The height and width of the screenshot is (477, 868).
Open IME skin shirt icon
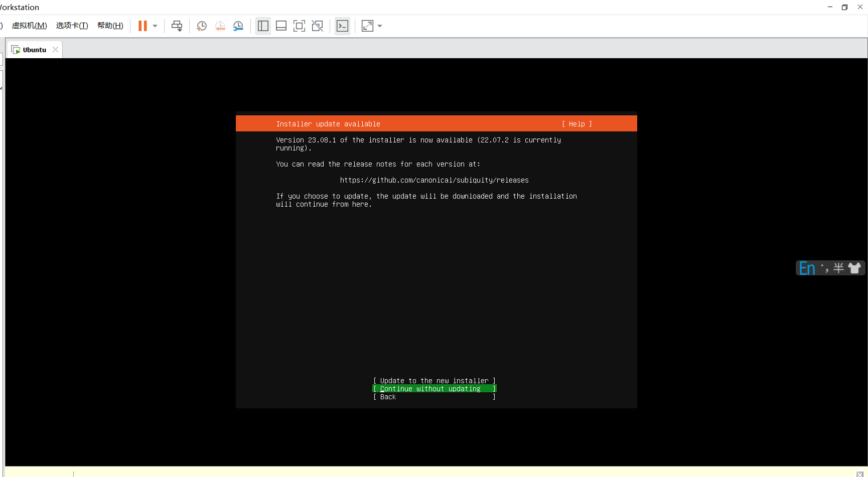(x=854, y=268)
